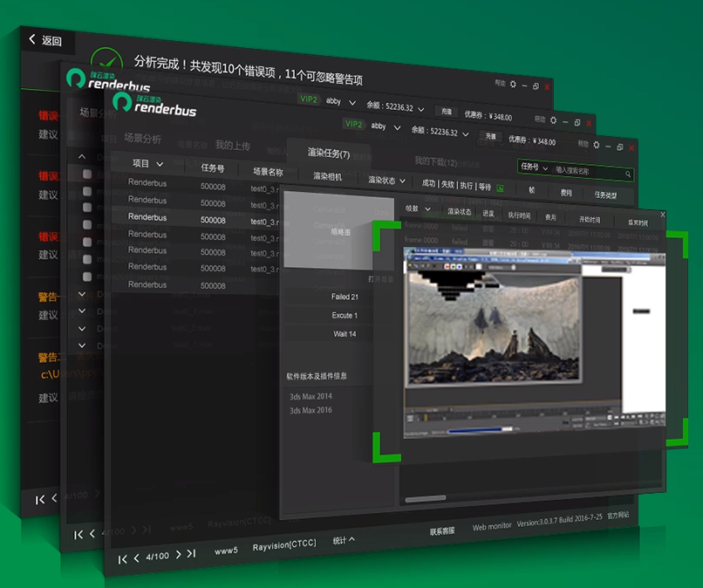Tick the third checkbox in middle window list
This screenshot has width=703, height=588.
point(87,208)
